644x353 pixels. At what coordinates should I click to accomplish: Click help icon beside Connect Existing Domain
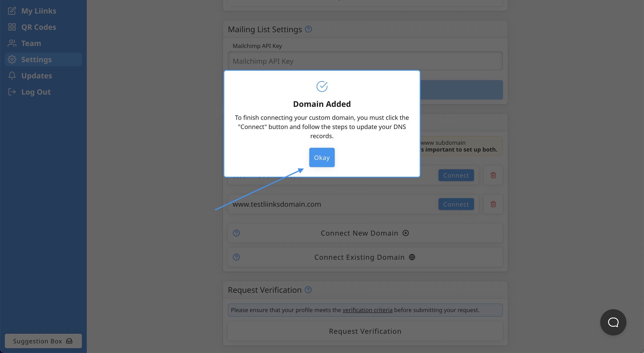pos(236,257)
